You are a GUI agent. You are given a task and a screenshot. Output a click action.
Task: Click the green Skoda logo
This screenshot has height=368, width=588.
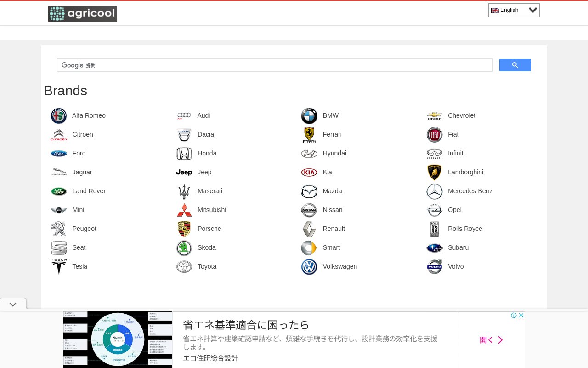[x=184, y=248]
